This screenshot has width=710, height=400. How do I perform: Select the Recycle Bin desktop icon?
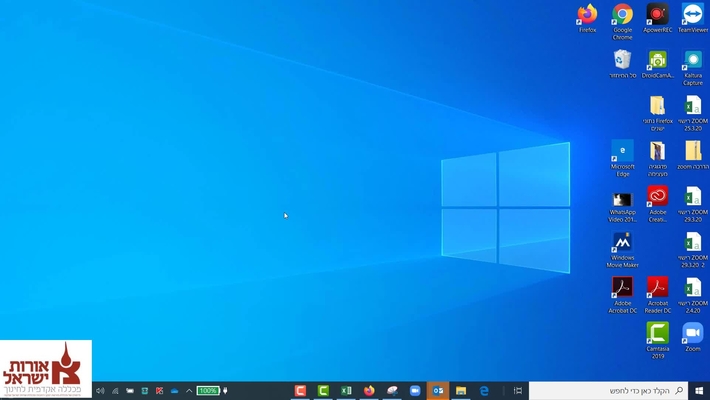[x=622, y=64]
